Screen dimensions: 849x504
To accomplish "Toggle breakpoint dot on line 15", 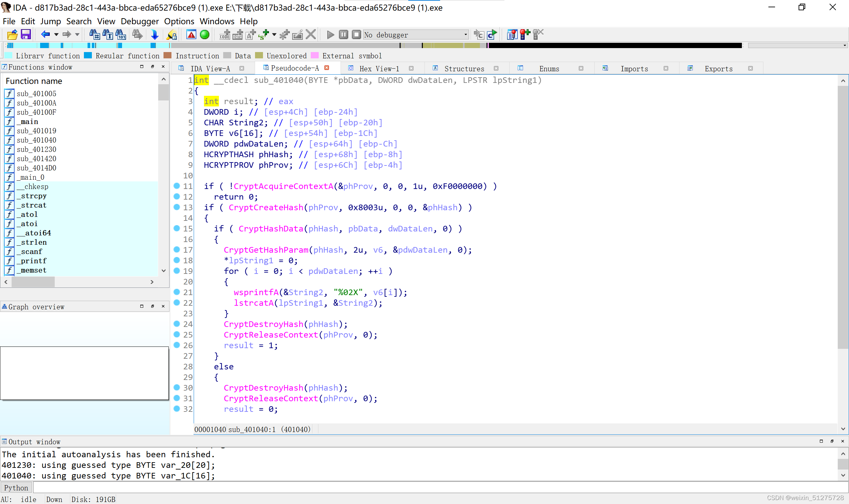I will point(176,228).
